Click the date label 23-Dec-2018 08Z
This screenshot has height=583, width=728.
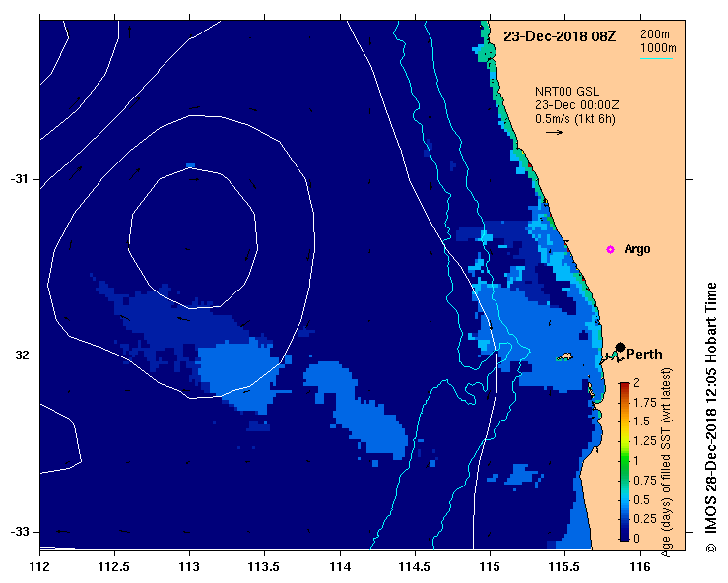(560, 36)
